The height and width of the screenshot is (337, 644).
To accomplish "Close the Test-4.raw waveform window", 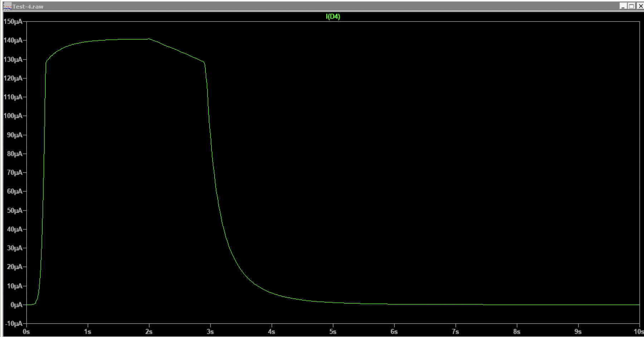I will (x=640, y=6).
